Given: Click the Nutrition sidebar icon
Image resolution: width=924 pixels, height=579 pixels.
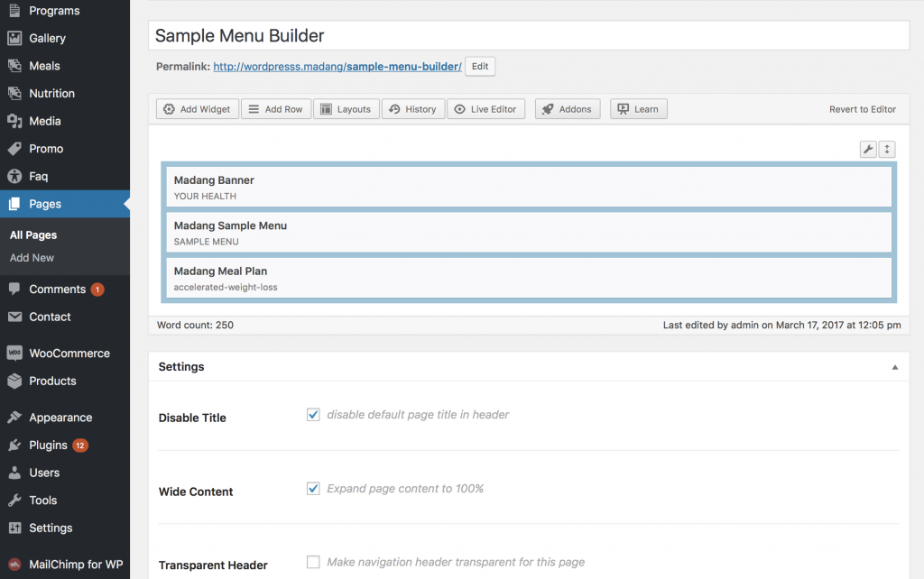Looking at the screenshot, I should coord(14,93).
